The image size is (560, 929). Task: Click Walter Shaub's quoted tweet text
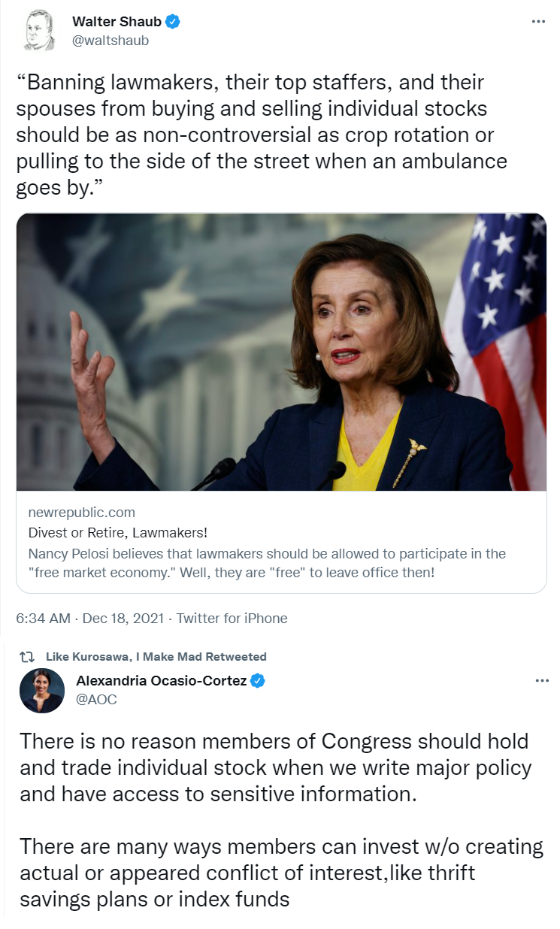(262, 135)
